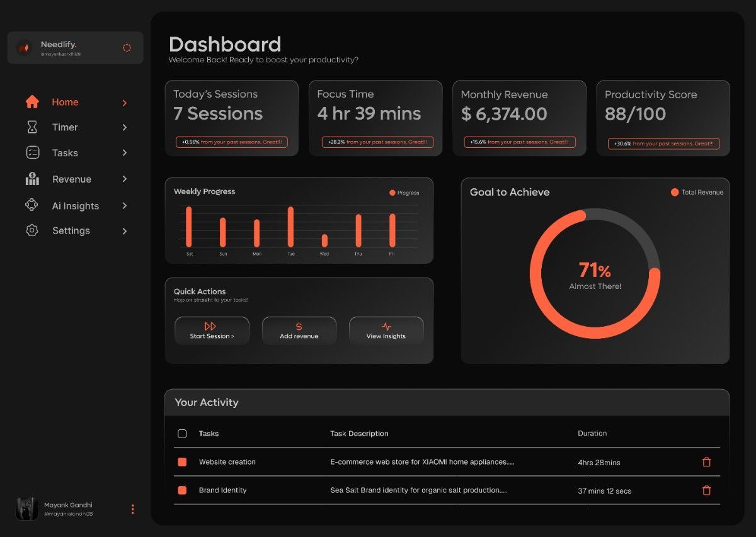Expand the Revenue menu chevron
Screen dimensions: 756x537
coord(125,179)
